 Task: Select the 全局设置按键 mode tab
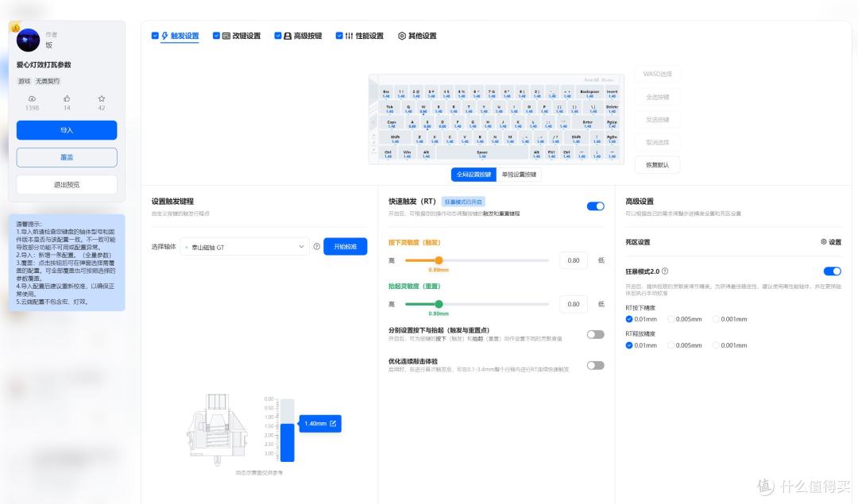(473, 175)
